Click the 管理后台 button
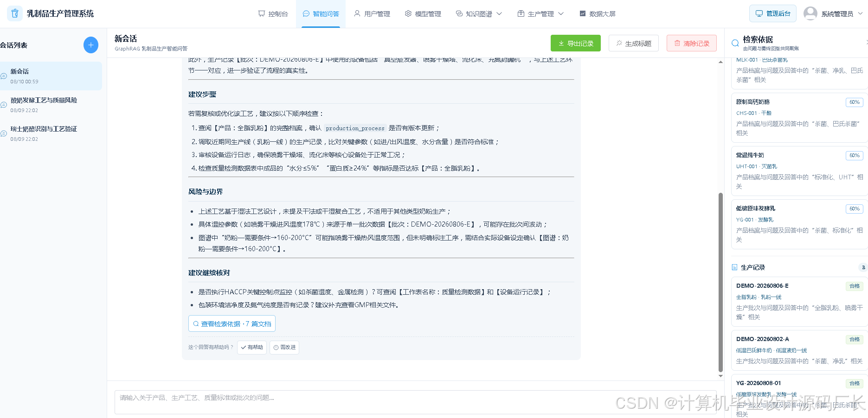The image size is (868, 418). (773, 13)
